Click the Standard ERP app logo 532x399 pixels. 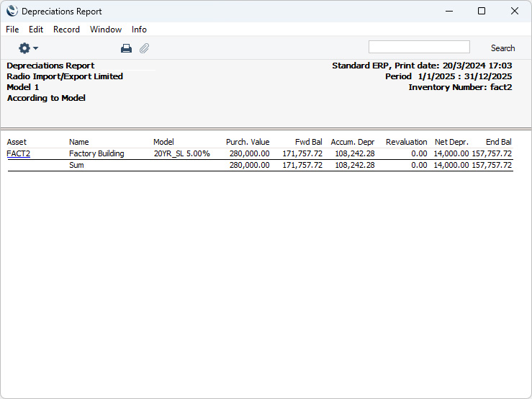pyautogui.click(x=12, y=11)
